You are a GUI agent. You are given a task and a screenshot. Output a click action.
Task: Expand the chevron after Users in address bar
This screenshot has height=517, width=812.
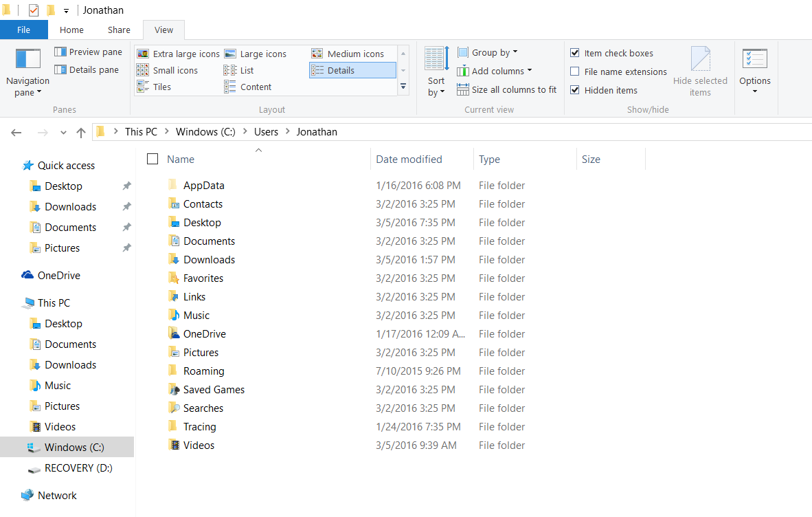(287, 131)
